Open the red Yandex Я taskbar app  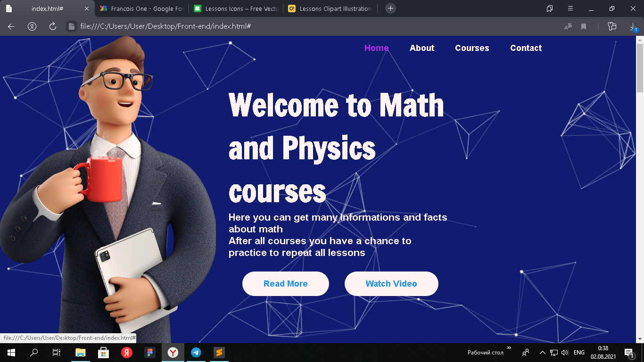tap(127, 352)
